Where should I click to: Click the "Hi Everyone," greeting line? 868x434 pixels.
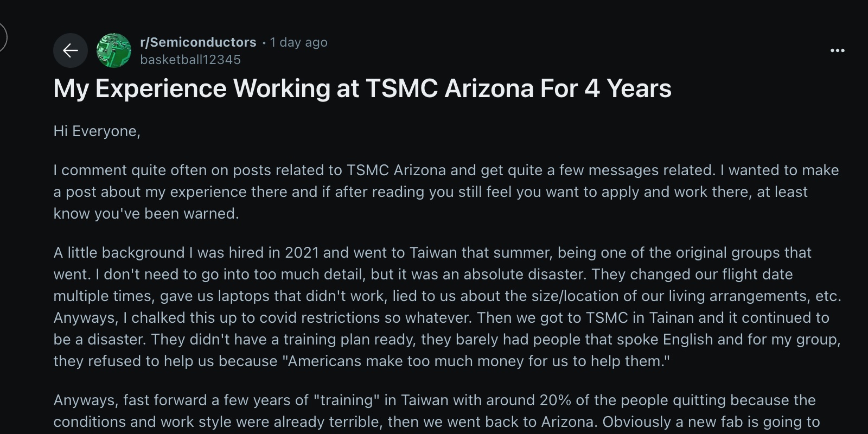(97, 131)
